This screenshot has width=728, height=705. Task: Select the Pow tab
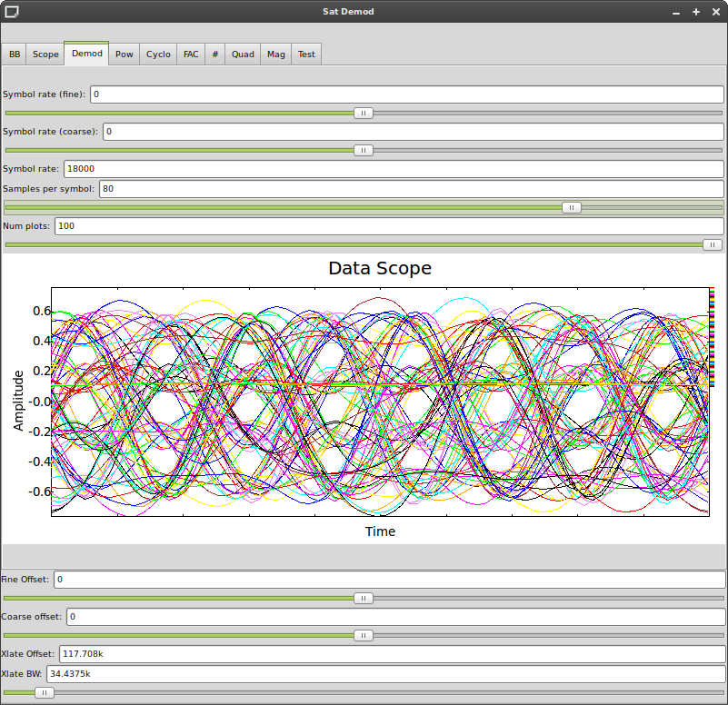pyautogui.click(x=125, y=55)
